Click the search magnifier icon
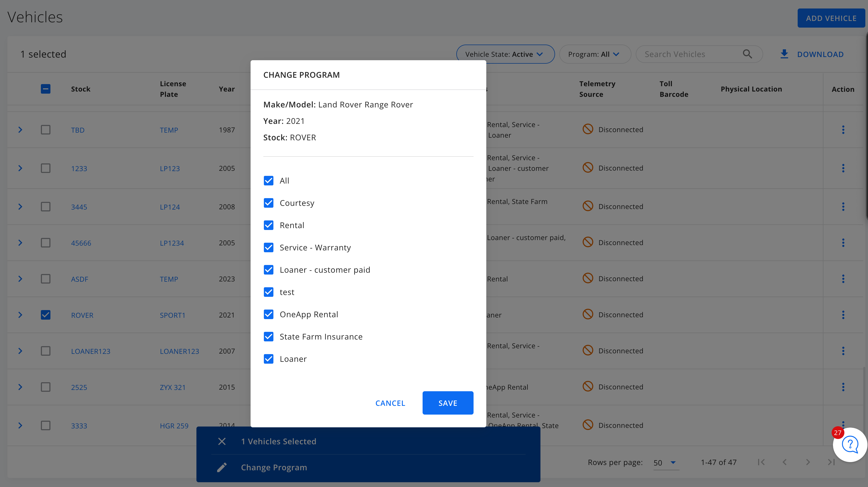This screenshot has height=487, width=868. pyautogui.click(x=747, y=54)
